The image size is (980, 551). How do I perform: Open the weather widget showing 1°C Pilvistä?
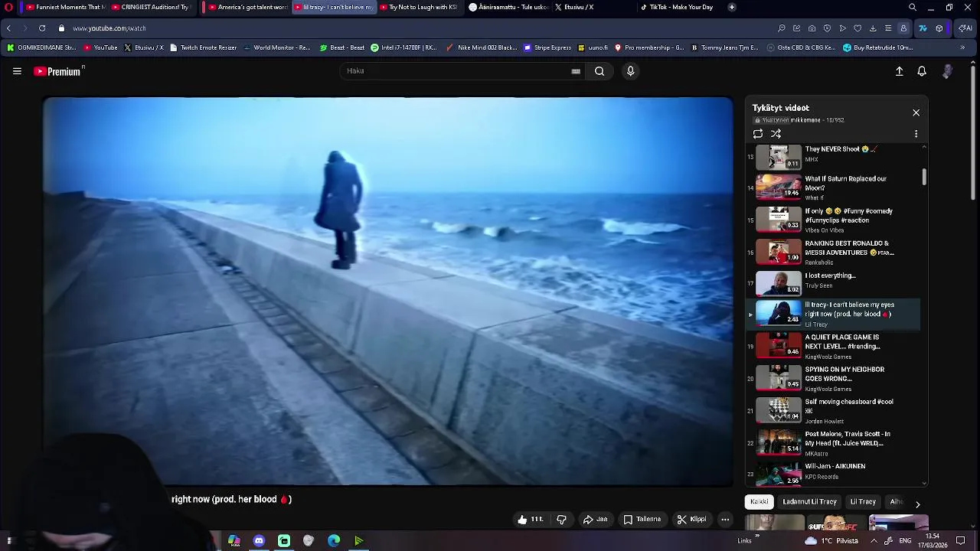[x=831, y=541]
